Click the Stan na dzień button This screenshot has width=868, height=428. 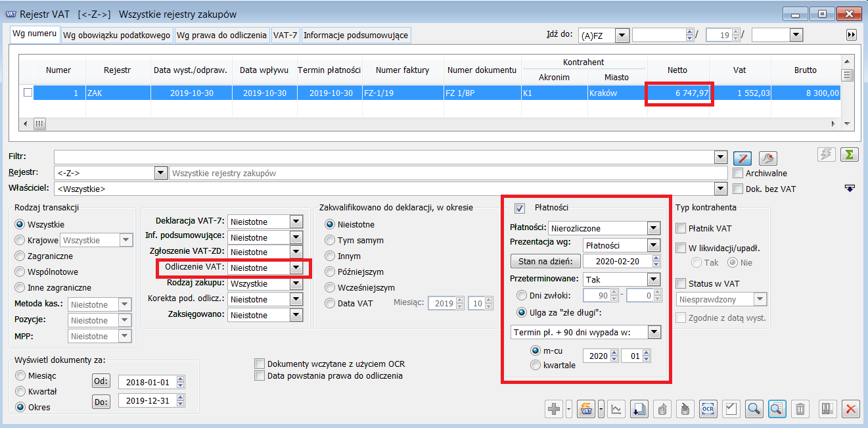click(x=545, y=262)
